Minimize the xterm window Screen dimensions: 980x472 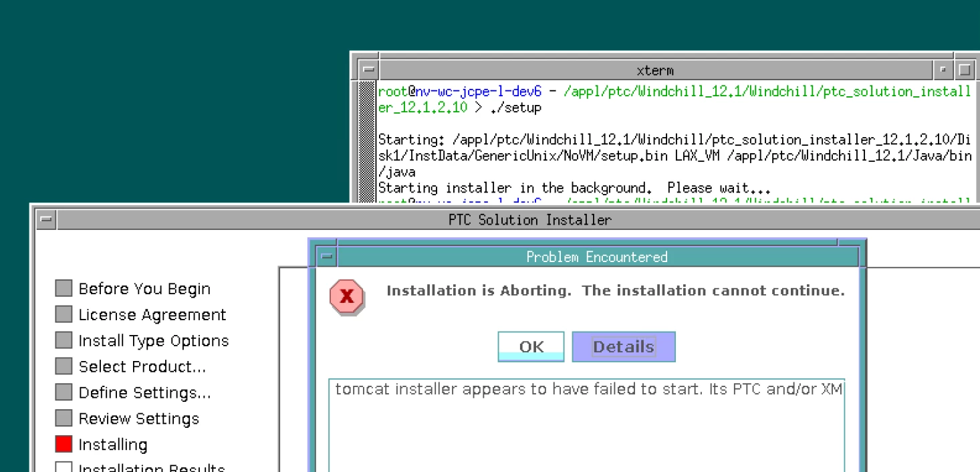[x=943, y=70]
